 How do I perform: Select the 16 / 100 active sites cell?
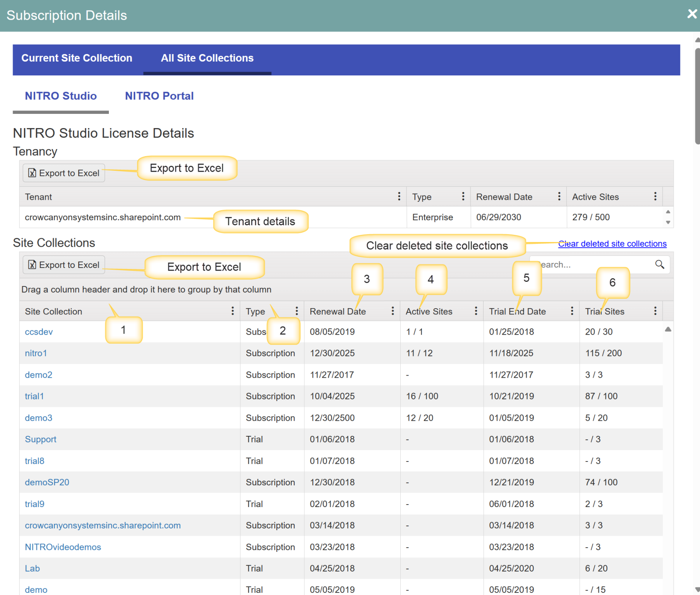(x=442, y=396)
